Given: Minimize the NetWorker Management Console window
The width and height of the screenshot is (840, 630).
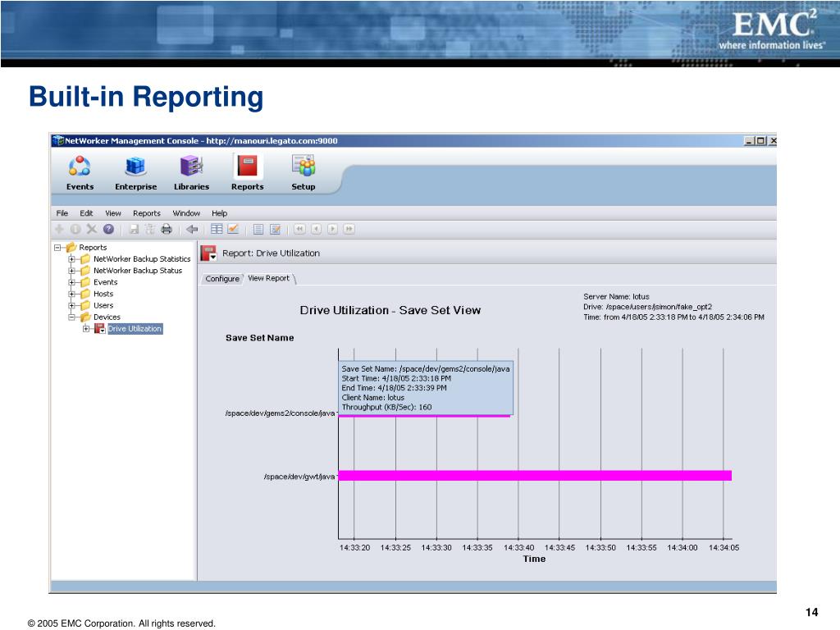Looking at the screenshot, I should pos(750,141).
